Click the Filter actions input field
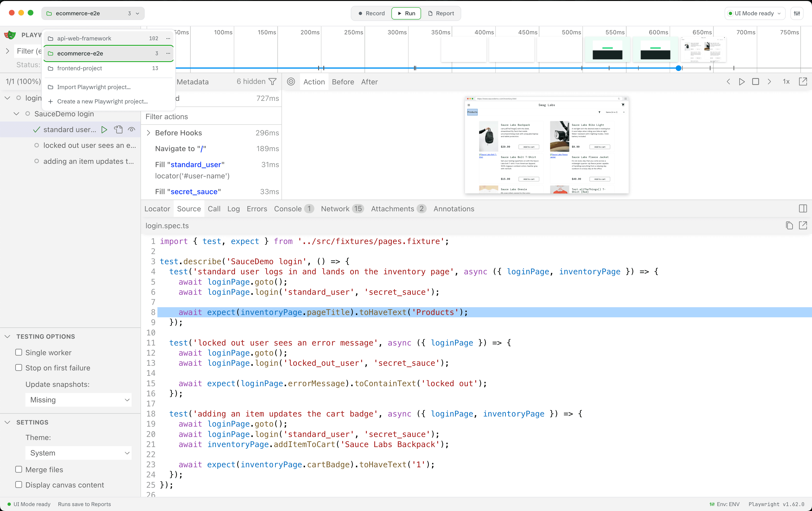Viewport: 812px width, 511px height. (211, 117)
